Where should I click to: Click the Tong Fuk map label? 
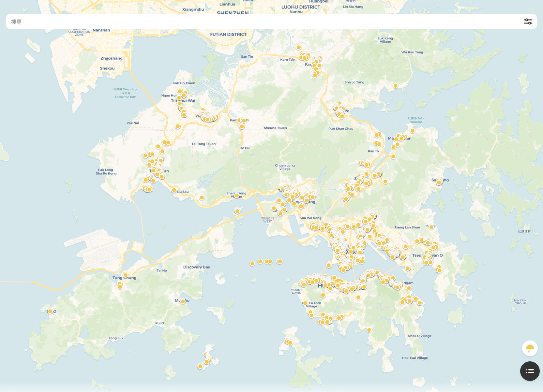(116, 338)
